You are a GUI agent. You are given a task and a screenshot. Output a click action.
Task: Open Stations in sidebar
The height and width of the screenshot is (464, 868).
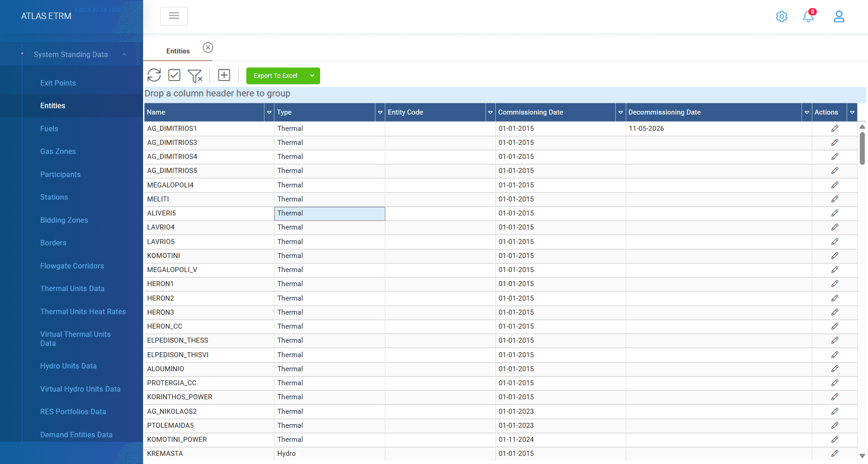click(54, 197)
